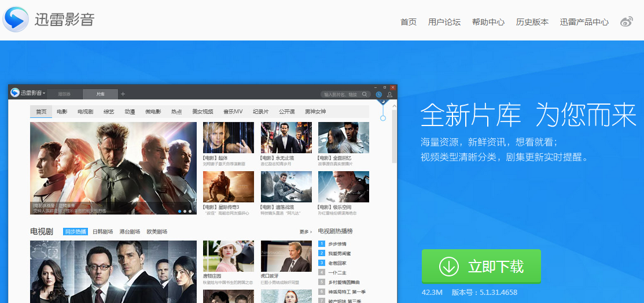Select the 音乐MV category tab
This screenshot has height=303, width=644.
point(233,112)
